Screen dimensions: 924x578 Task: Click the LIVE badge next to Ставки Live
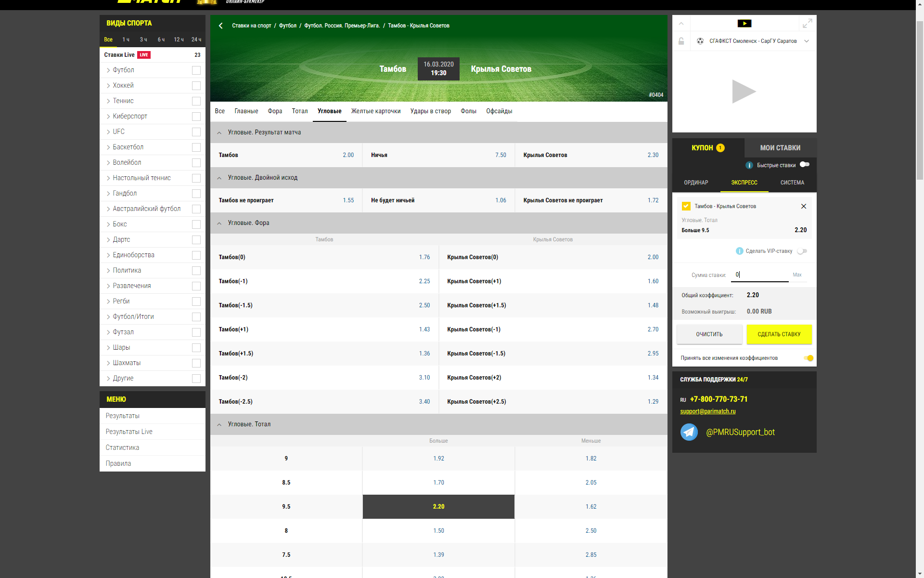[x=144, y=55]
